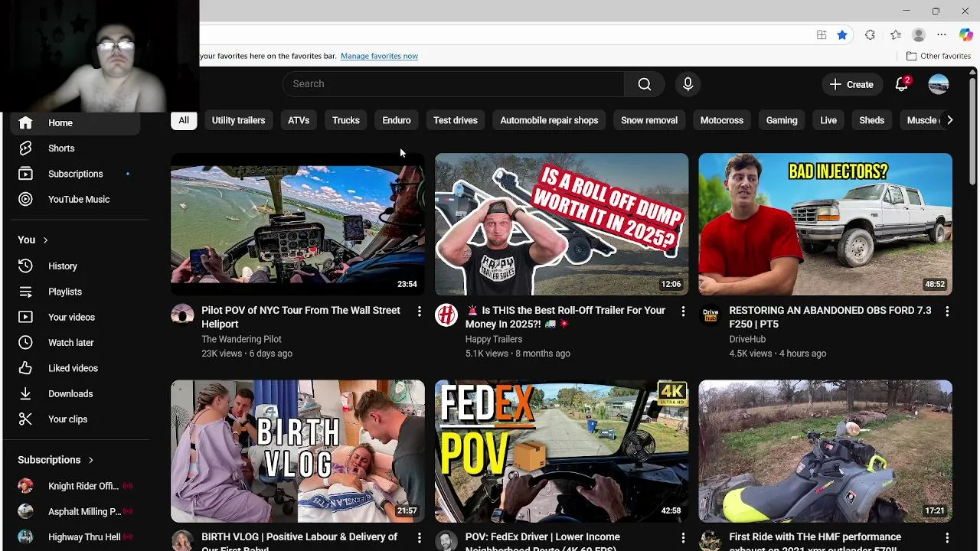Click the Home icon in sidebar
Image resolution: width=980 pixels, height=551 pixels.
coord(25,122)
